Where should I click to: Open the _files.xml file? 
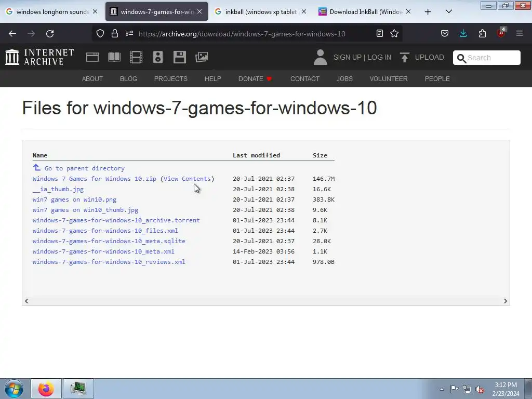pyautogui.click(x=105, y=231)
